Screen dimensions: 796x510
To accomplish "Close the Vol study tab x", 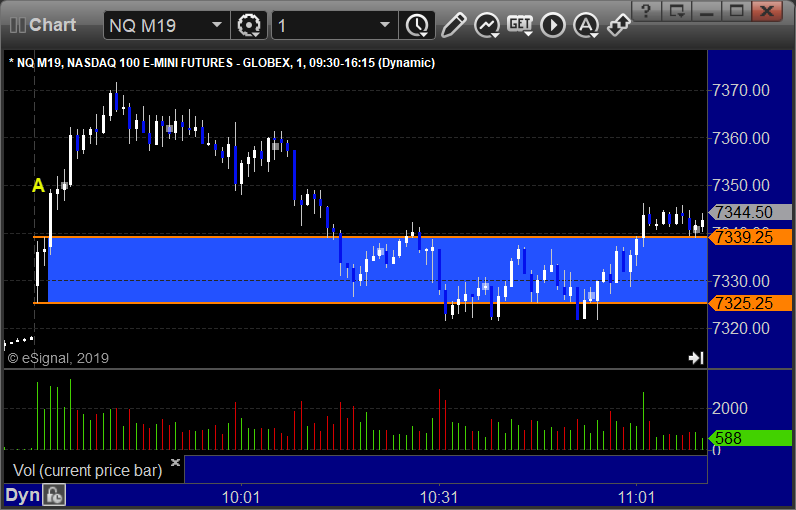I will (x=175, y=462).
